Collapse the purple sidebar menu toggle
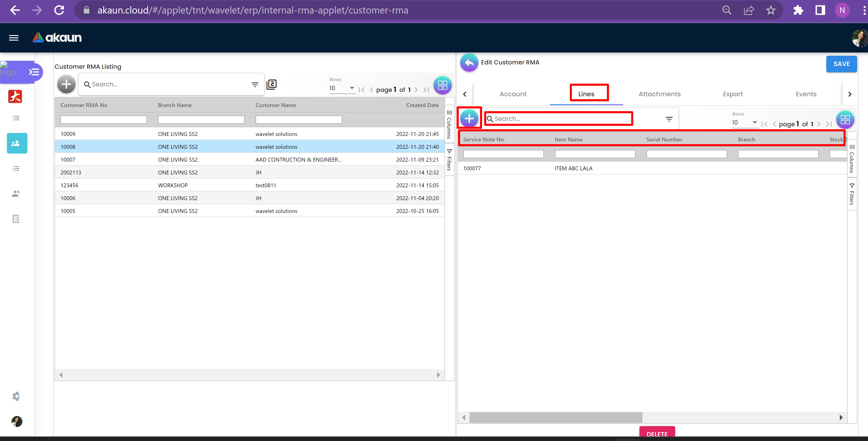 pyautogui.click(x=34, y=72)
